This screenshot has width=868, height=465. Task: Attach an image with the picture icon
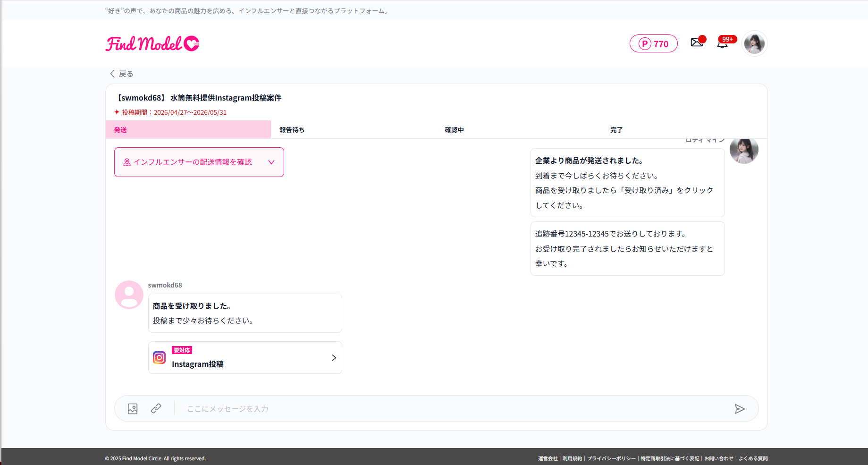tap(133, 409)
